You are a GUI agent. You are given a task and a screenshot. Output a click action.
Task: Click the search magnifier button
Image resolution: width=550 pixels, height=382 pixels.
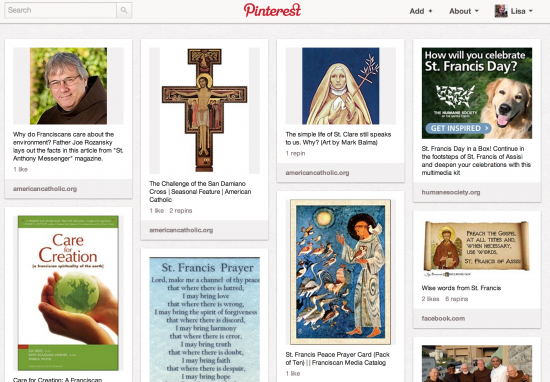click(124, 10)
